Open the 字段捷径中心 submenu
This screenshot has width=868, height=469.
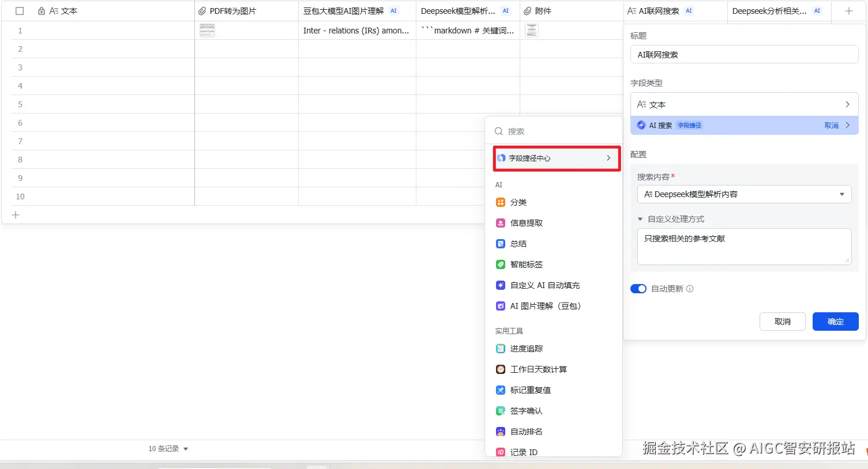click(557, 158)
